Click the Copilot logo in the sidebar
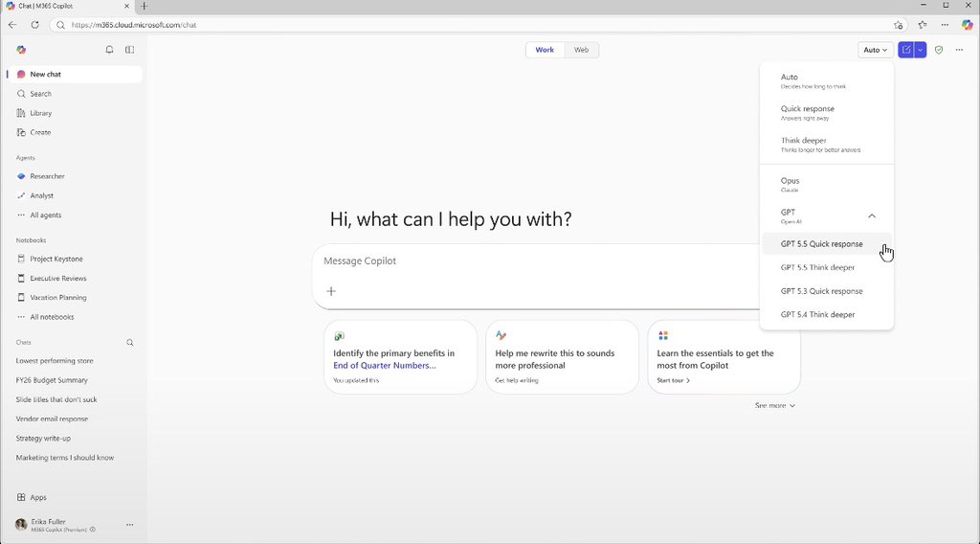This screenshot has width=980, height=544. point(21,50)
